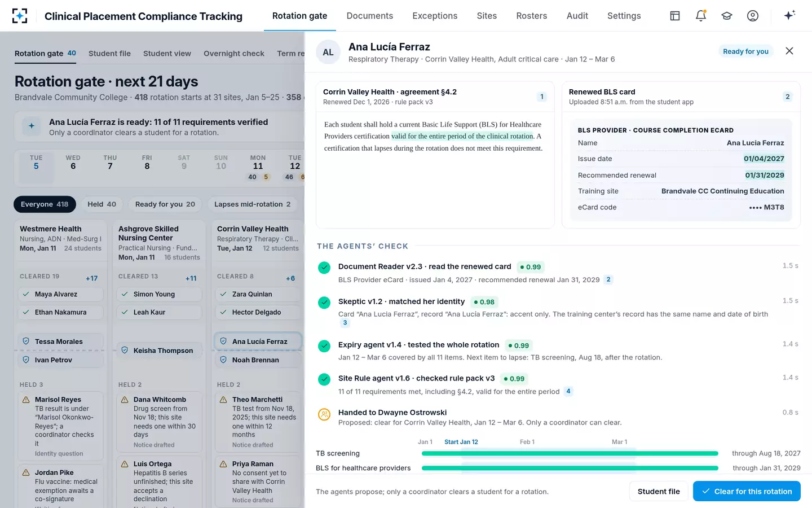Click the Expiry agent green check icon

324,346
